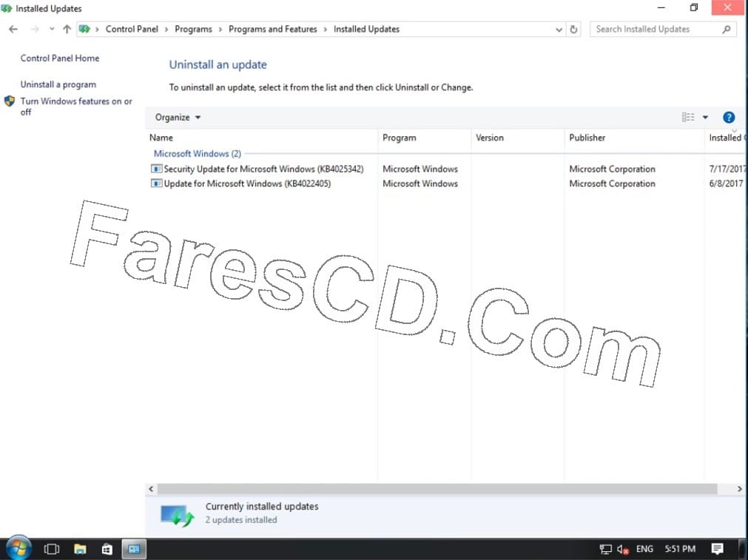Open recent locations dropdown arrow

click(52, 29)
